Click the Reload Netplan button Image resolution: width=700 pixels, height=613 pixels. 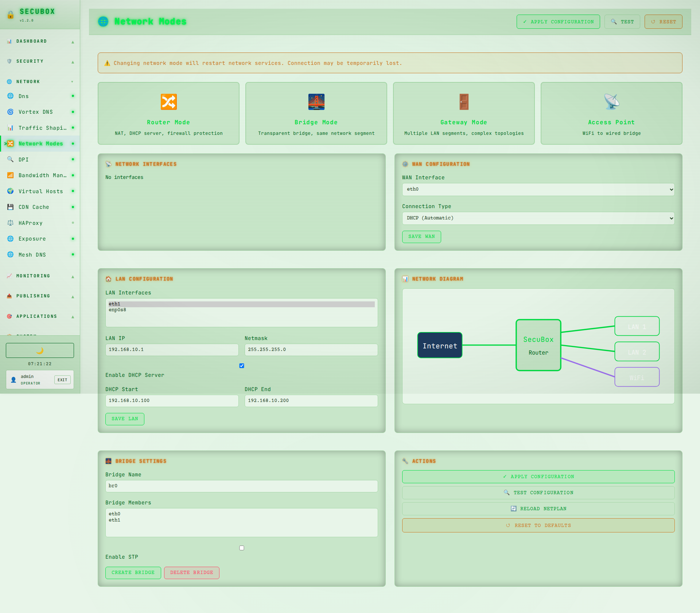(x=538, y=509)
